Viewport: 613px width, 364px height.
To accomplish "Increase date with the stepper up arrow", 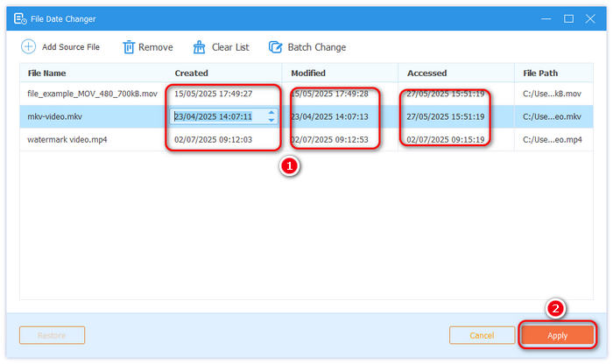I will point(271,113).
